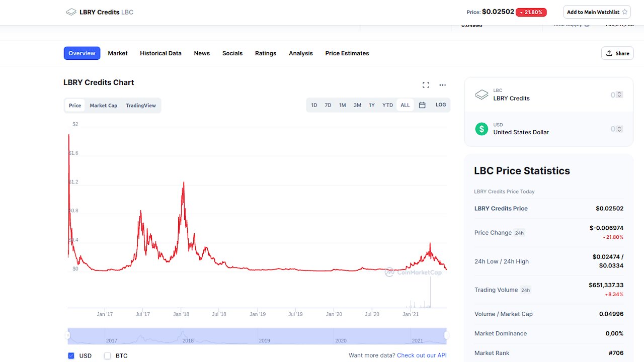Open the Historical Data tab
The height and width of the screenshot is (362, 644).
coord(160,53)
